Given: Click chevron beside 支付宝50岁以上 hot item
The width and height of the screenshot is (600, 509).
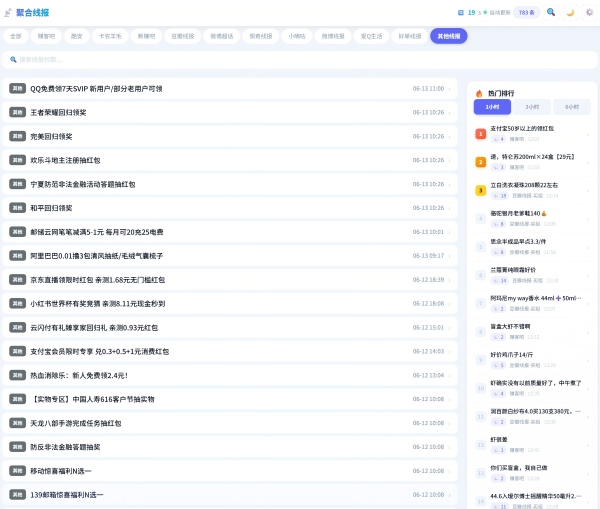Looking at the screenshot, I should (588, 134).
